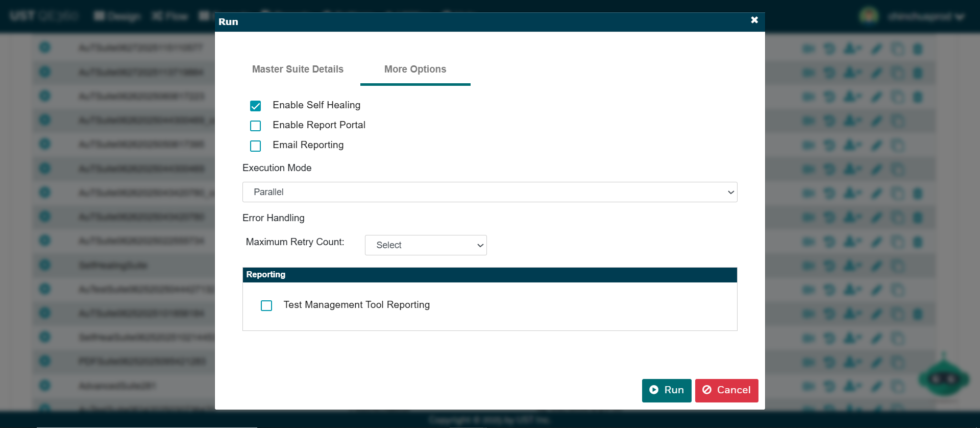980x428 pixels.
Task: Uncheck the Enable Self Healing checkbox
Action: tap(256, 106)
